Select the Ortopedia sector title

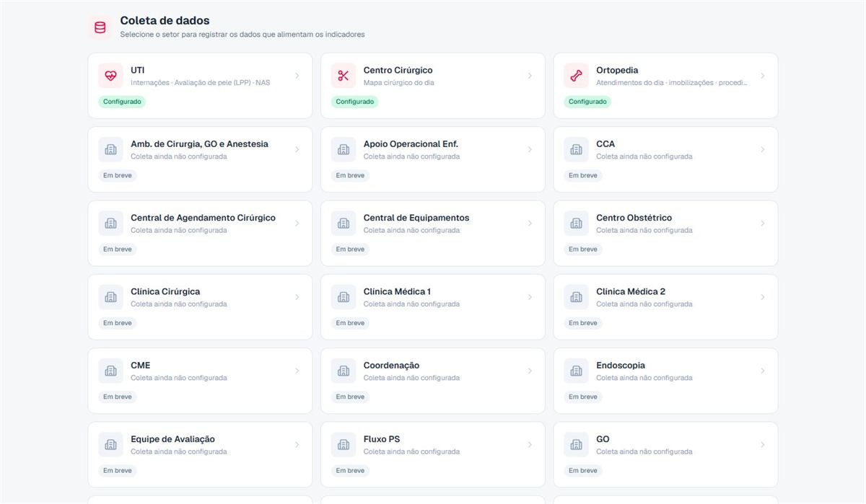point(617,70)
